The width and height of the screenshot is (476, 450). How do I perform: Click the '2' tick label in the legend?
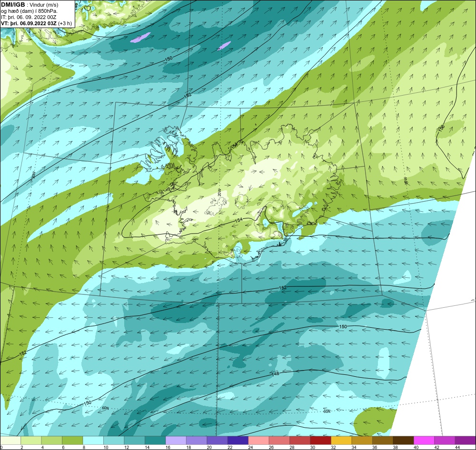pyautogui.click(x=22, y=447)
